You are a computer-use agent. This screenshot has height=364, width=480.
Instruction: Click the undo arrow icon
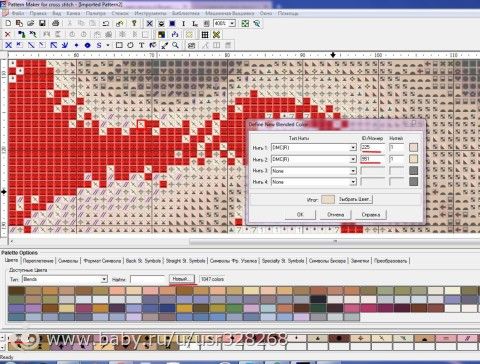106,23
